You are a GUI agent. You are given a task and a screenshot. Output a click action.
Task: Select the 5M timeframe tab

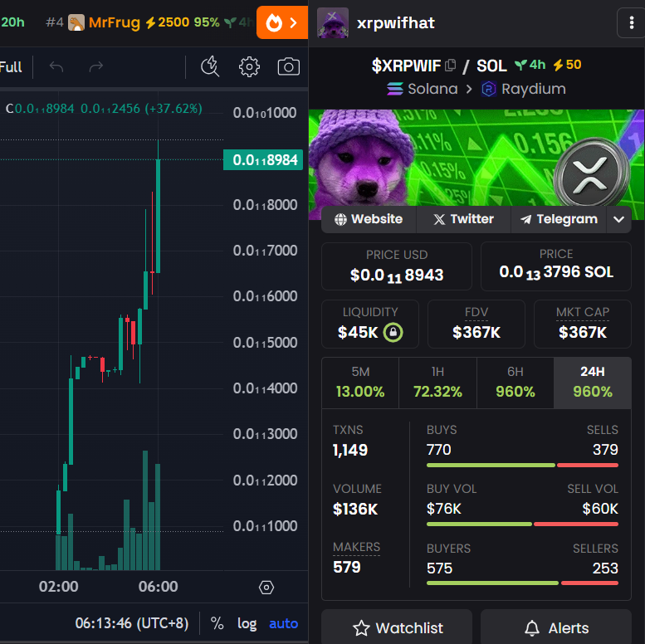pyautogui.click(x=360, y=383)
